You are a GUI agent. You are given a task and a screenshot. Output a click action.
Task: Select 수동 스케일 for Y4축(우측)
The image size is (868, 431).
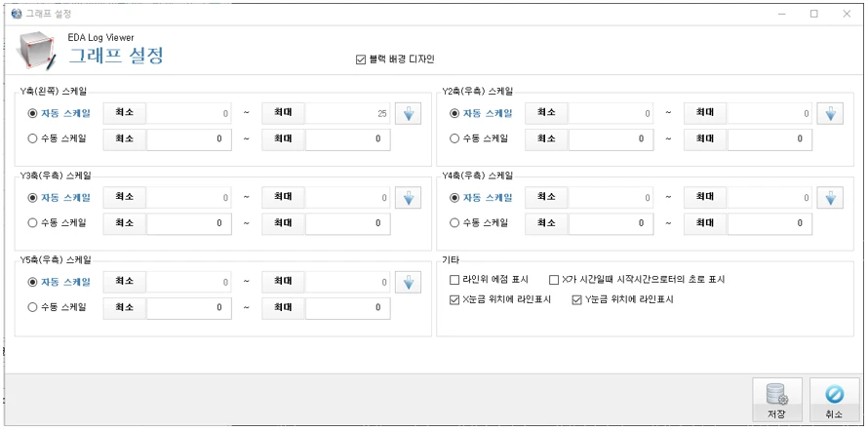[480, 223]
